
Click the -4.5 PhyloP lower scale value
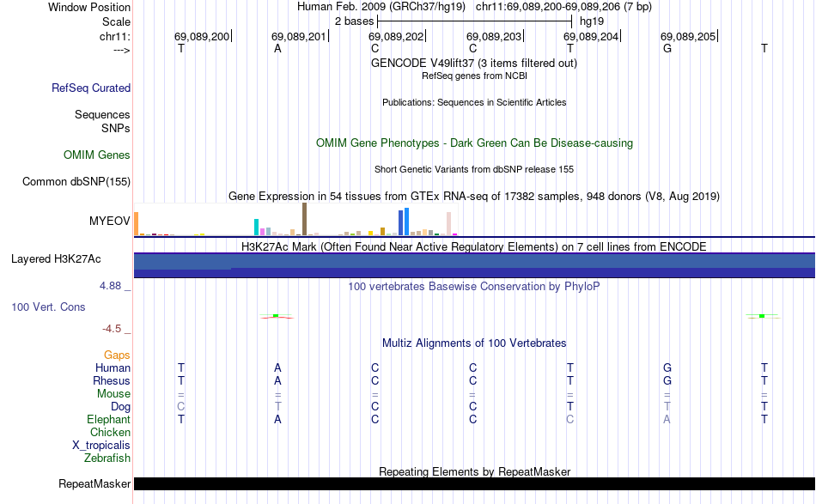[112, 329]
